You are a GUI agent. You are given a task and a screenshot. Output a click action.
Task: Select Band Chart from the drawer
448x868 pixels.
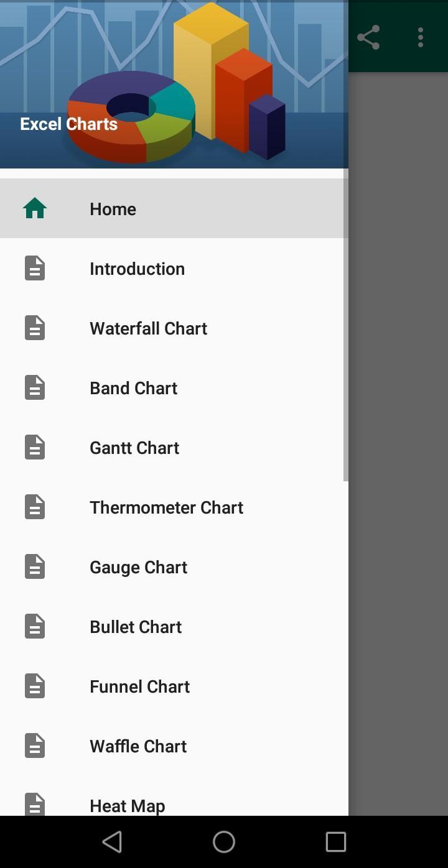[134, 388]
